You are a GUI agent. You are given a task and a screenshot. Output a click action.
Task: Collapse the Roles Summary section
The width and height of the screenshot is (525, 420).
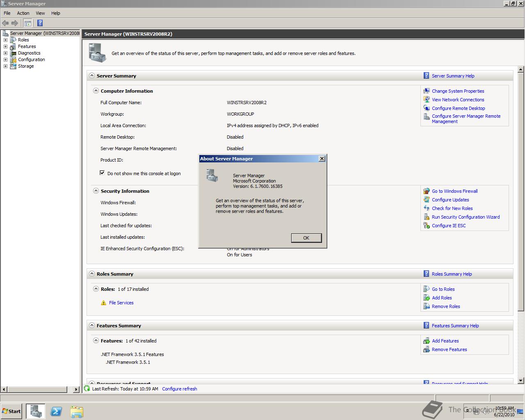(91, 274)
